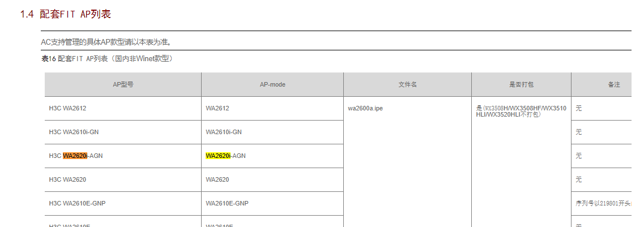644x227 pixels.
Task: Select the H3C WA2620 model cell
Action: pos(123,180)
